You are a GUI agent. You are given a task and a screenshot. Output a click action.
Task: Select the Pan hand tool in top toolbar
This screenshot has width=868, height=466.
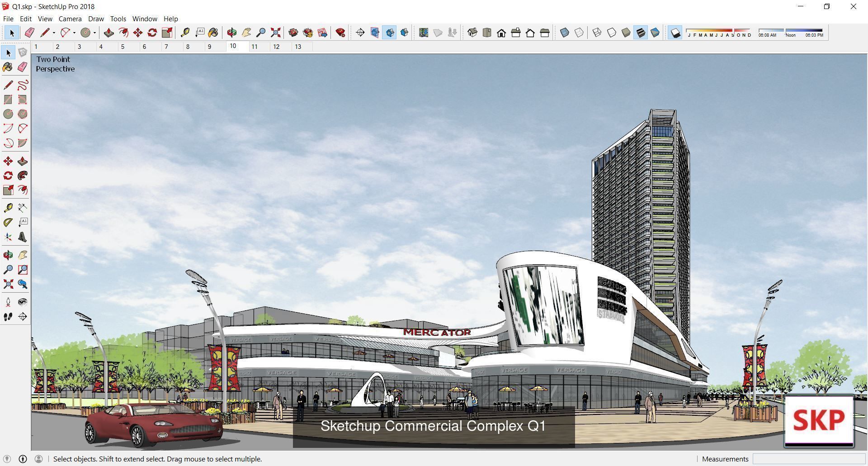coord(246,33)
